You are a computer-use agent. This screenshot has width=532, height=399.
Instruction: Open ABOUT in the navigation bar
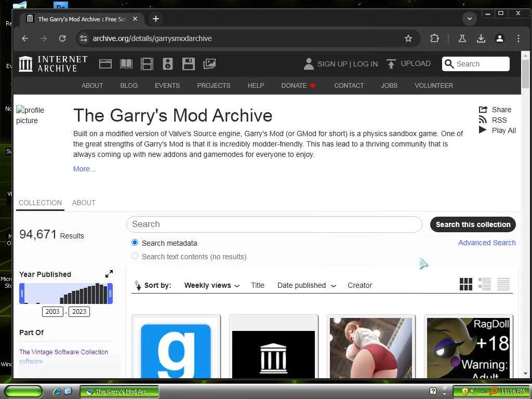pyautogui.click(x=92, y=86)
